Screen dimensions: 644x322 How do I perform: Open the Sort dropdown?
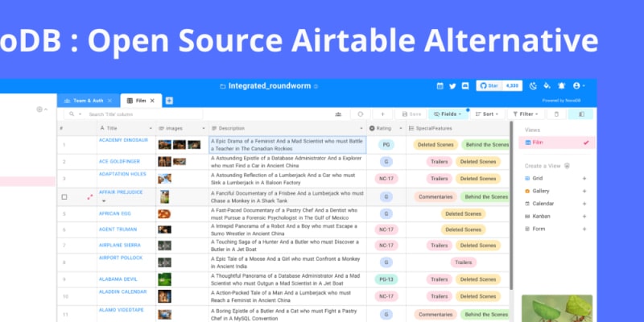pos(487,114)
